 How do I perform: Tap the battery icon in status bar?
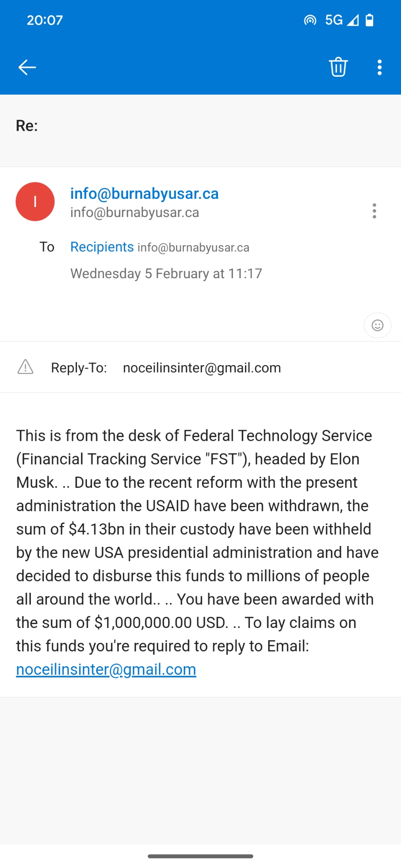(x=369, y=20)
